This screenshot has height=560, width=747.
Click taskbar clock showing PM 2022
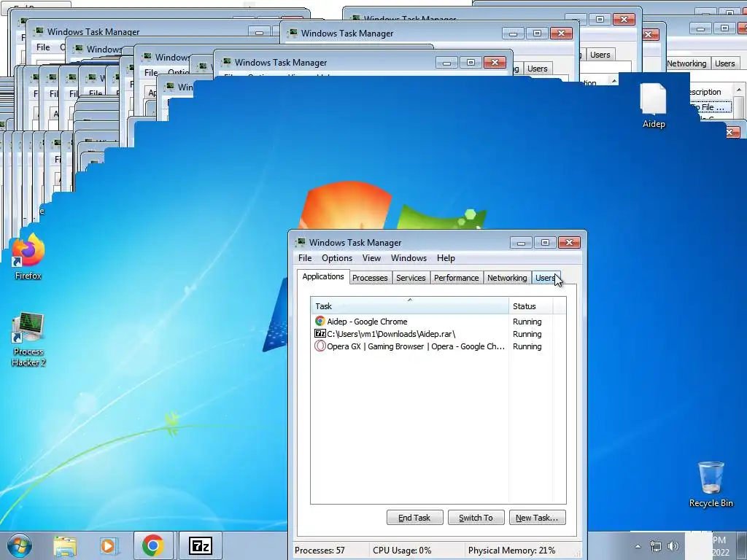click(x=720, y=546)
